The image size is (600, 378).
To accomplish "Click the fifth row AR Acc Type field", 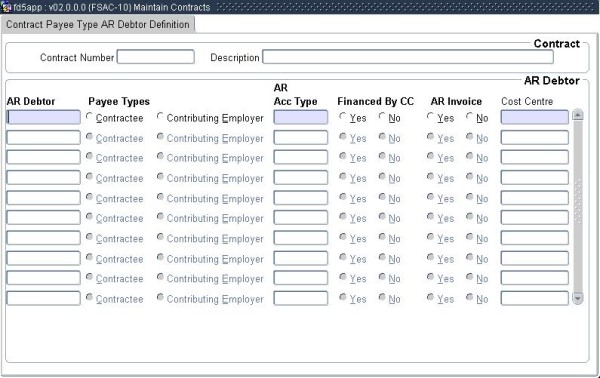I will tap(301, 198).
